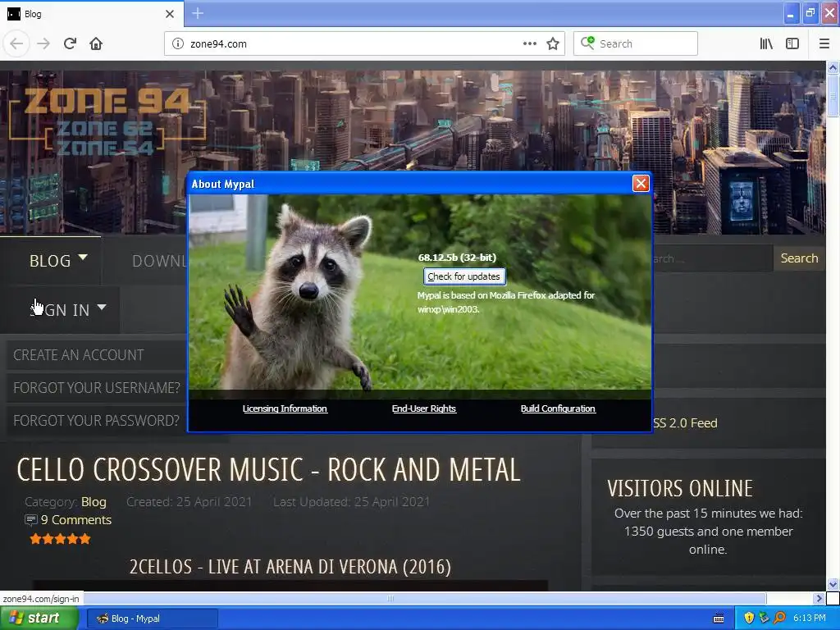This screenshot has height=630, width=840.
Task: Click the network connection tray icon
Action: pyautogui.click(x=764, y=619)
